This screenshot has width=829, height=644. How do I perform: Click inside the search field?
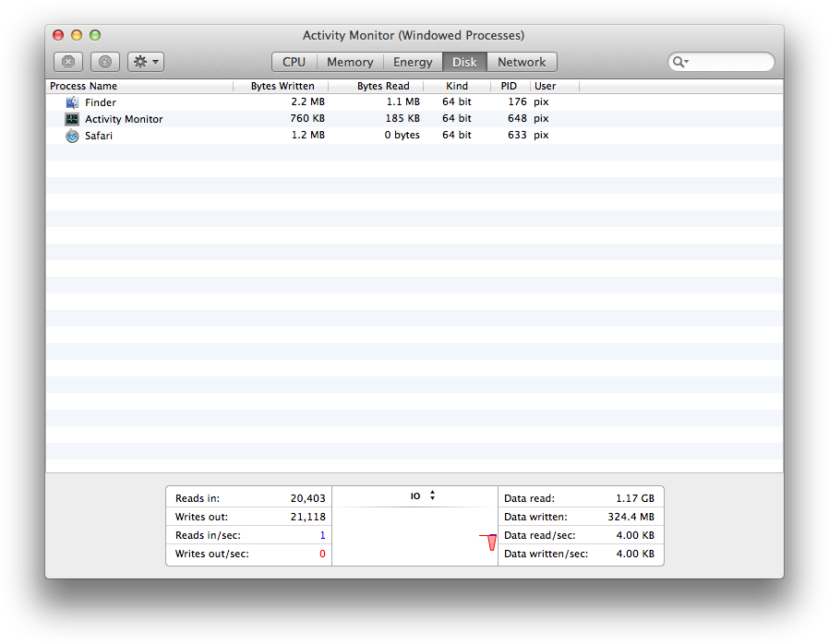click(x=729, y=62)
